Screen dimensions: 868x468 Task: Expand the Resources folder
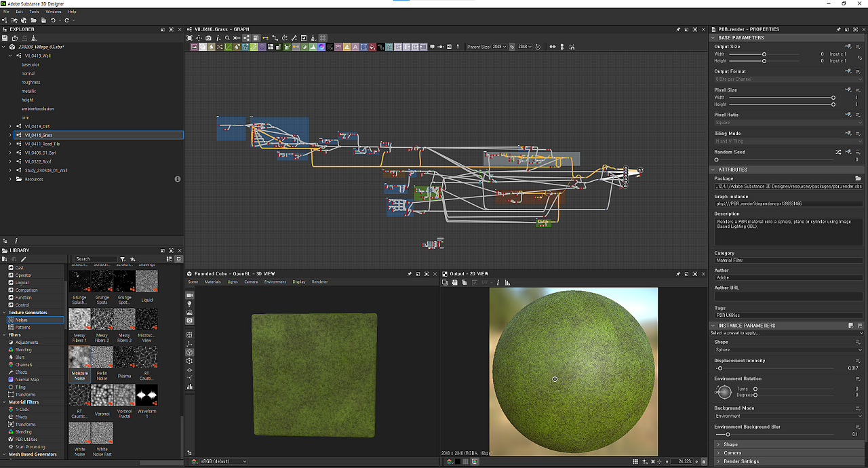[10, 179]
